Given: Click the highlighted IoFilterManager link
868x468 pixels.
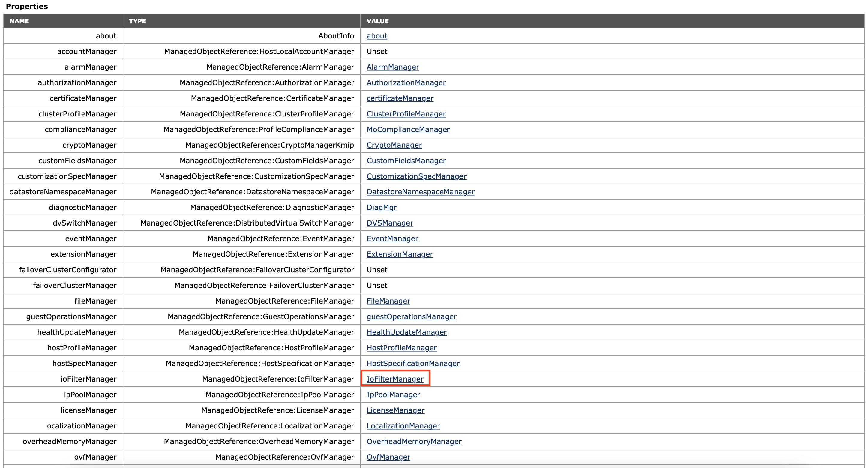Looking at the screenshot, I should point(395,379).
